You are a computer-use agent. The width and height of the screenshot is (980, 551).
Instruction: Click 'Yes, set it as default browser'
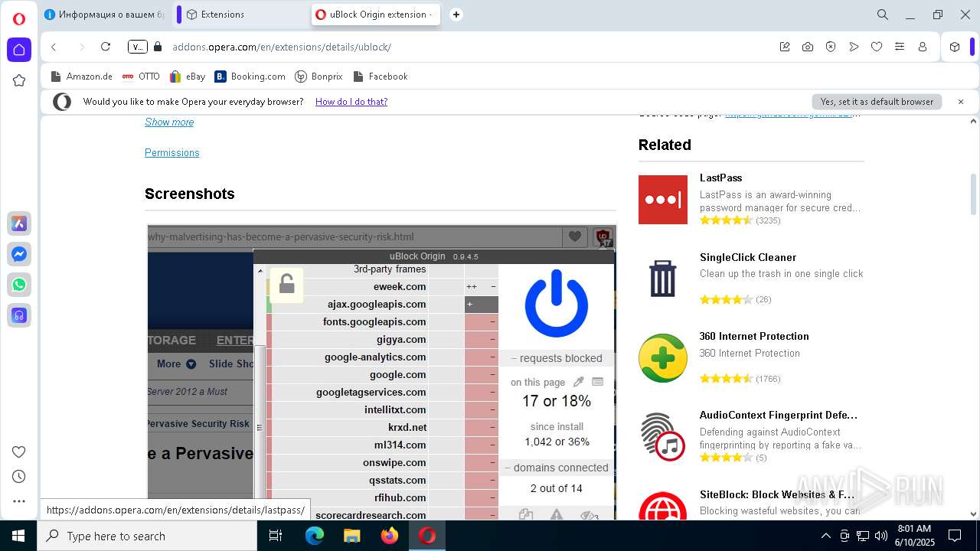click(x=877, y=102)
